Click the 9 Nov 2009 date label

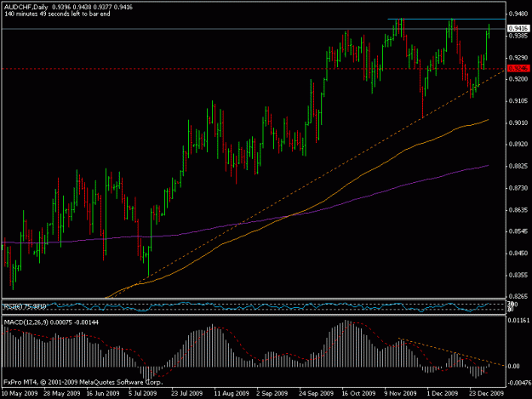[x=400, y=393]
